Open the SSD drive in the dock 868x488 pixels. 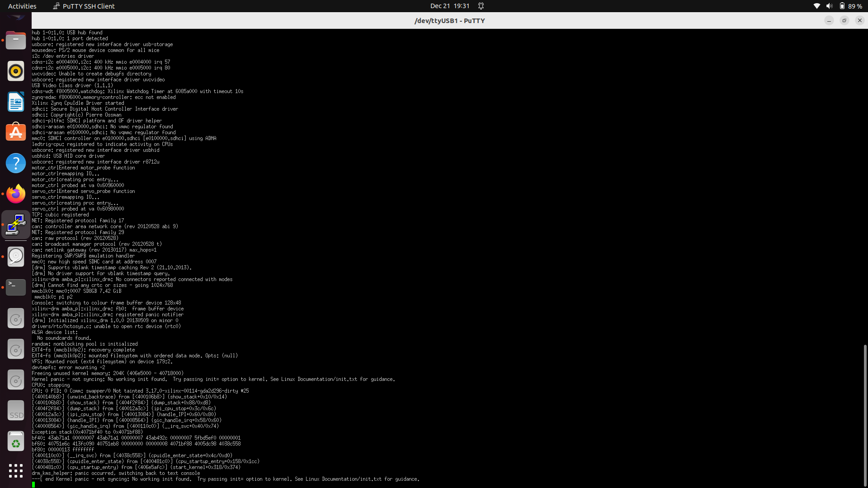coord(16,410)
